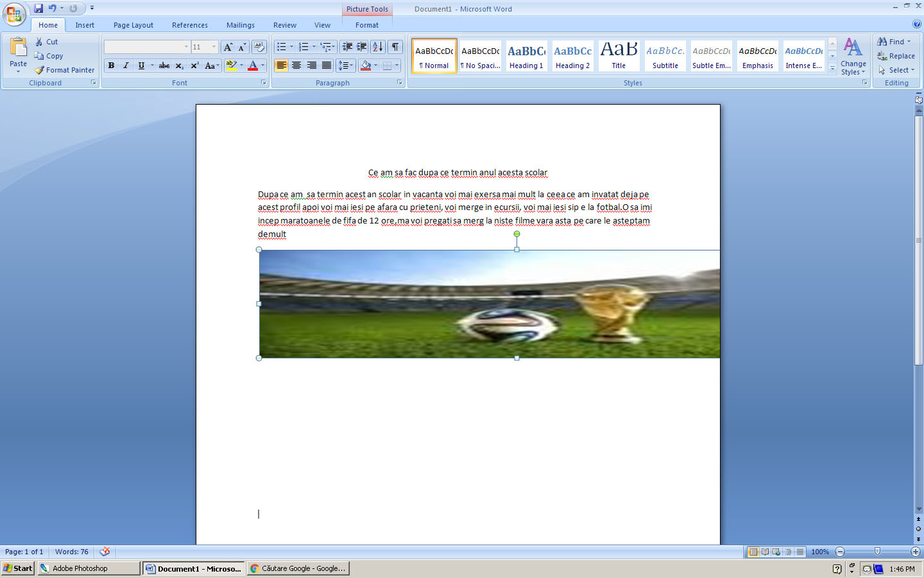Open line spacing options
The image size is (924, 578).
[x=346, y=66]
